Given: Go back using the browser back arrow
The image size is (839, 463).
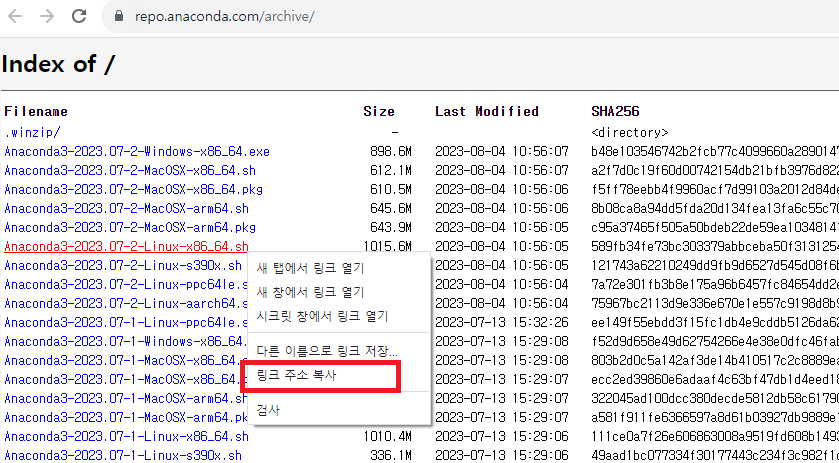Looking at the screenshot, I should point(14,16).
